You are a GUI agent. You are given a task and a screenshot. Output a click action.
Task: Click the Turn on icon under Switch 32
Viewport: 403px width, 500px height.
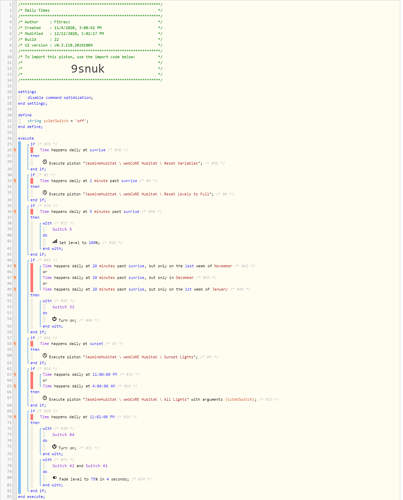pos(54,319)
